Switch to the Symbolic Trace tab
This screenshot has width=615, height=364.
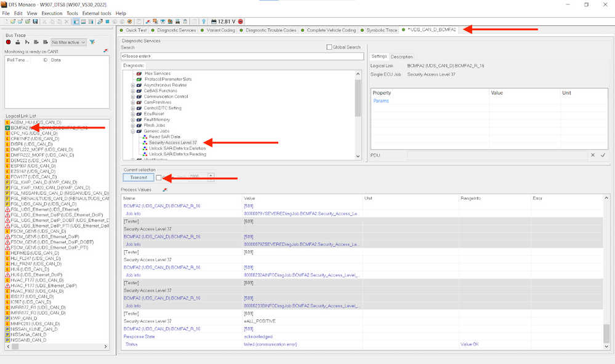(x=379, y=30)
